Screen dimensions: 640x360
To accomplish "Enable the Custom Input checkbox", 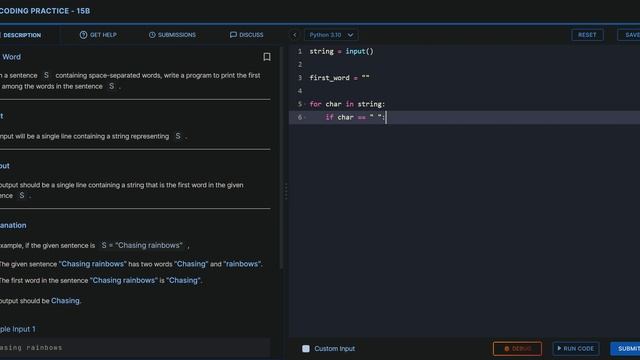I will click(306, 349).
